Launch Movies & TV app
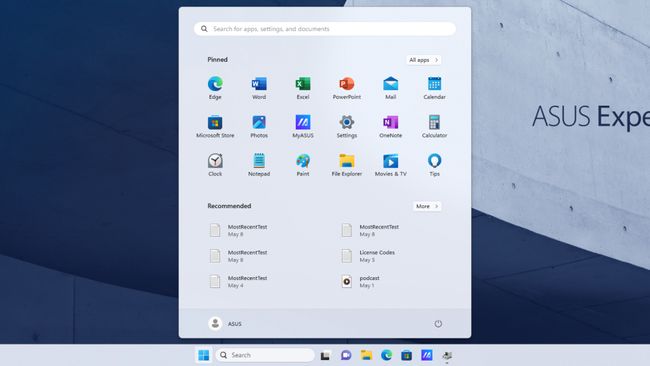 point(390,165)
